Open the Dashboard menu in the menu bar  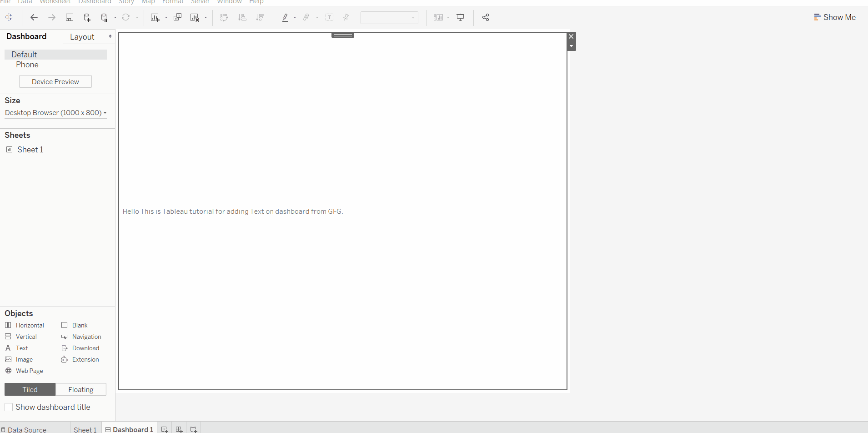(95, 2)
